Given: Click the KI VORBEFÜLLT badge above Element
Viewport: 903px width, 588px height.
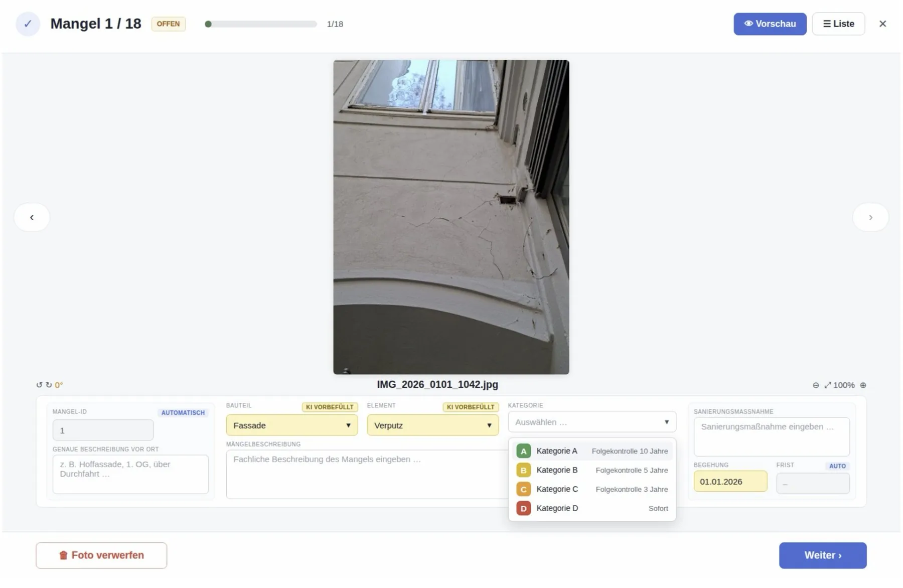Looking at the screenshot, I should [471, 407].
